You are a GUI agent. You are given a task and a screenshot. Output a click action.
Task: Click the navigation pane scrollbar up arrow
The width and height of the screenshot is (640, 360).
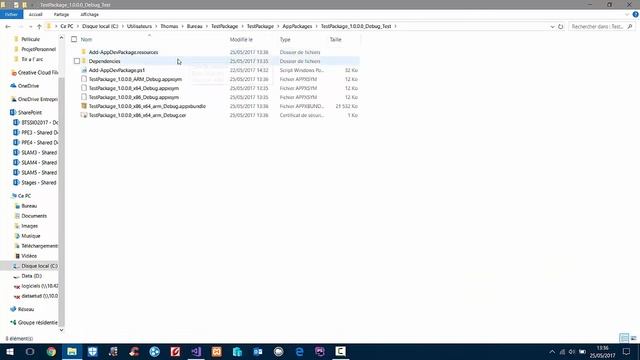pyautogui.click(x=62, y=38)
